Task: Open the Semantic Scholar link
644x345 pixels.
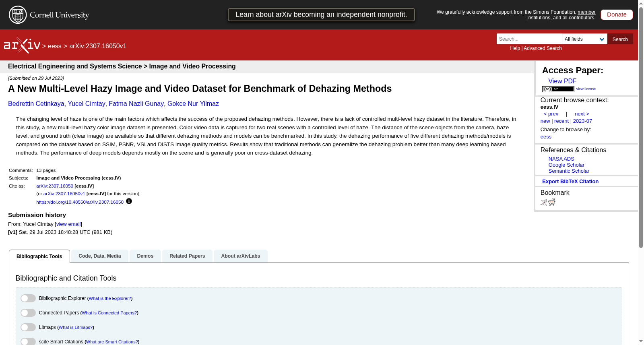Action: coord(569,171)
